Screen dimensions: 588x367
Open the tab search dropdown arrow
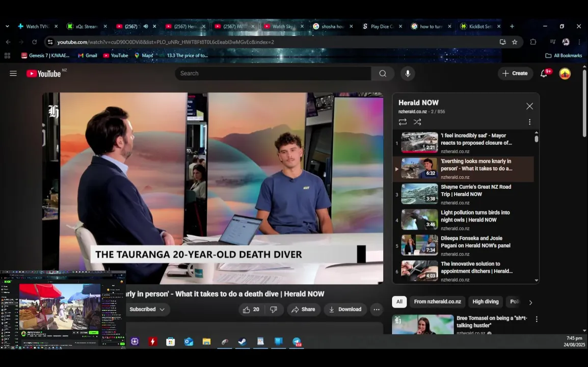7,27
